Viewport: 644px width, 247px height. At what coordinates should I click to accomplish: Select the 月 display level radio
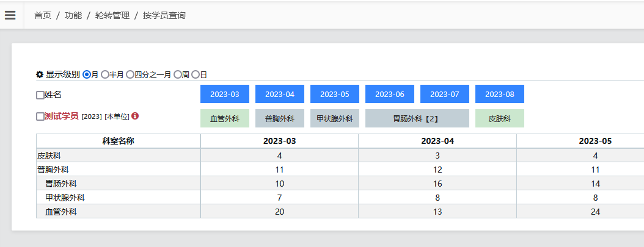click(87, 74)
